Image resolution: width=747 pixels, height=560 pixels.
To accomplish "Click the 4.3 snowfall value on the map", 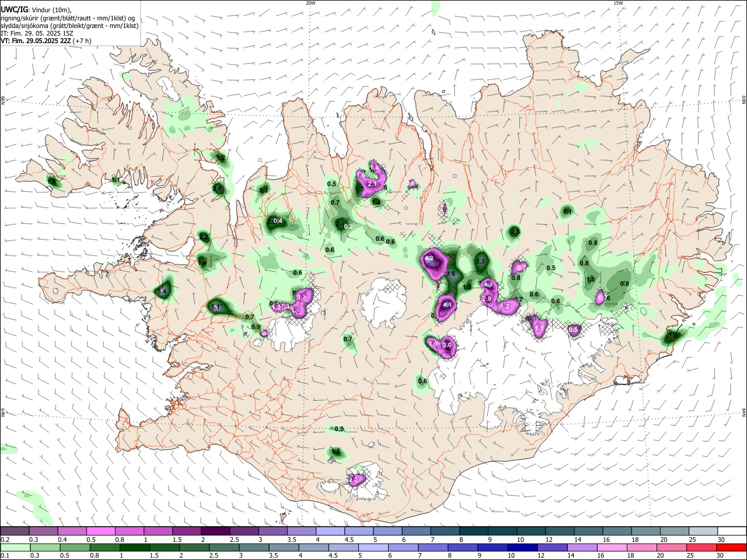I will 489,284.
